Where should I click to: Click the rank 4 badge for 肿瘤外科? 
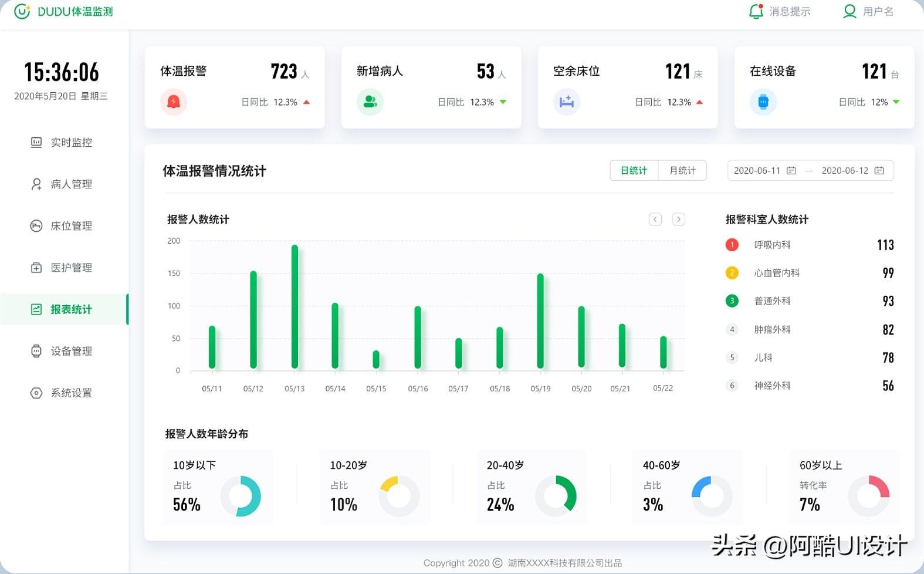coord(732,329)
